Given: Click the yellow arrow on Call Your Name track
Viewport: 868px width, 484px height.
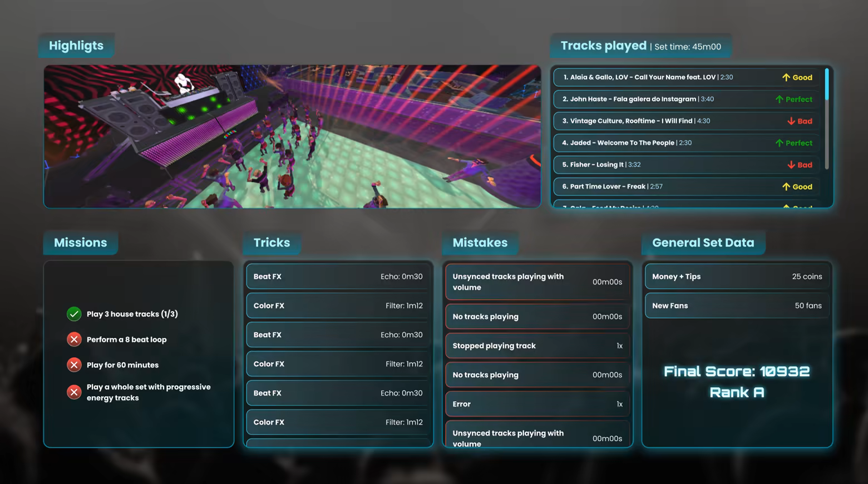Looking at the screenshot, I should (x=786, y=77).
